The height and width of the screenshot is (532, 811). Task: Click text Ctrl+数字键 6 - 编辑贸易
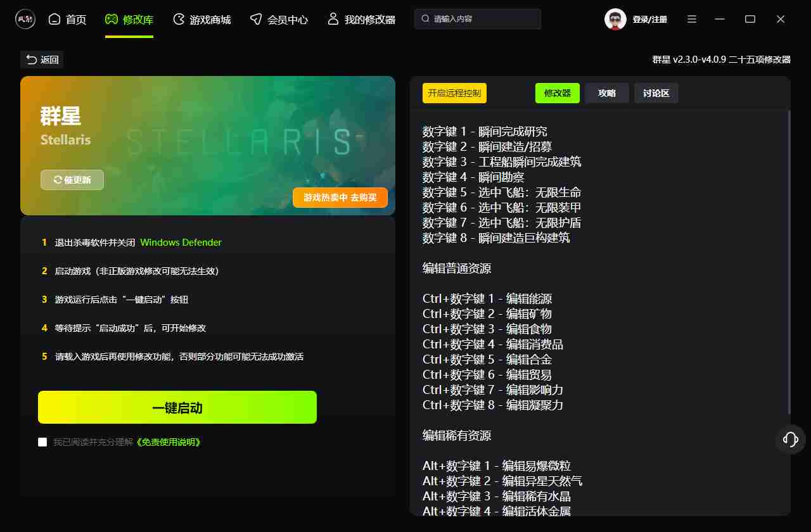tap(487, 375)
